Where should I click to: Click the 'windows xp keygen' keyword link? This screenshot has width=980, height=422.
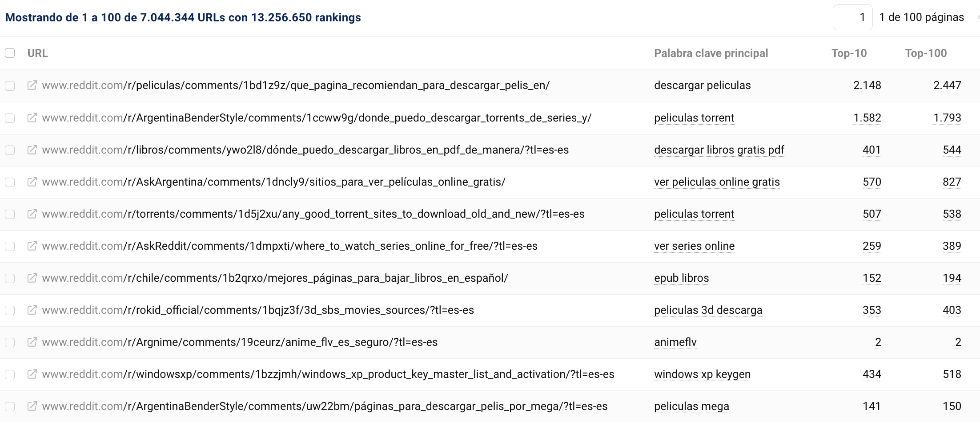[702, 374]
